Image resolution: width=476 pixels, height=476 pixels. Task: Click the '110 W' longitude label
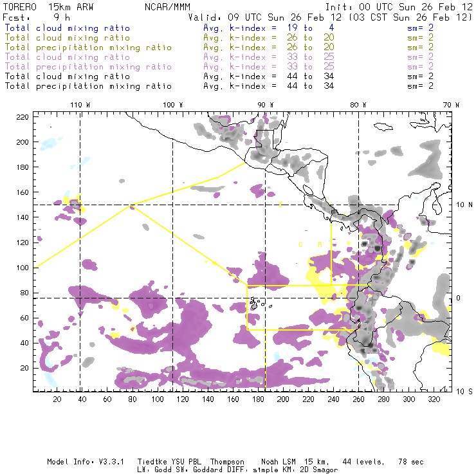(80, 105)
